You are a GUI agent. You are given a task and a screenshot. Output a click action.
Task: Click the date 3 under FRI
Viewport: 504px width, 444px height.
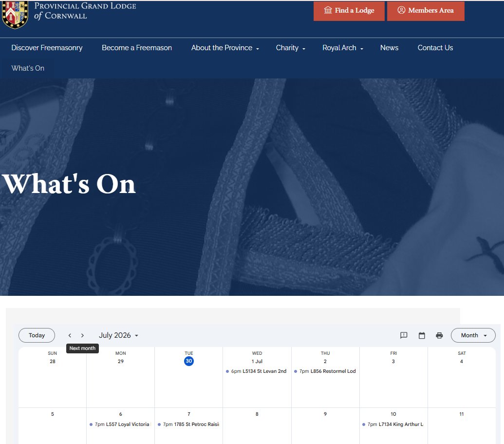click(393, 361)
